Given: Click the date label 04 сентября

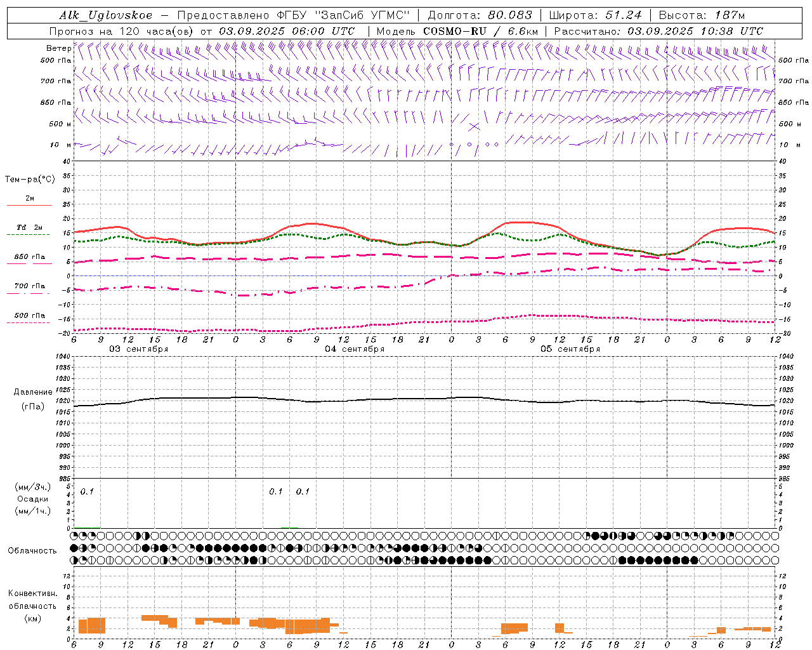Looking at the screenshot, I should click(355, 349).
